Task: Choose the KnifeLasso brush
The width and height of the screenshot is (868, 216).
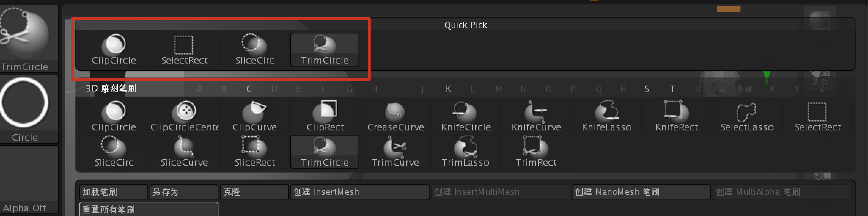Action: click(x=606, y=116)
